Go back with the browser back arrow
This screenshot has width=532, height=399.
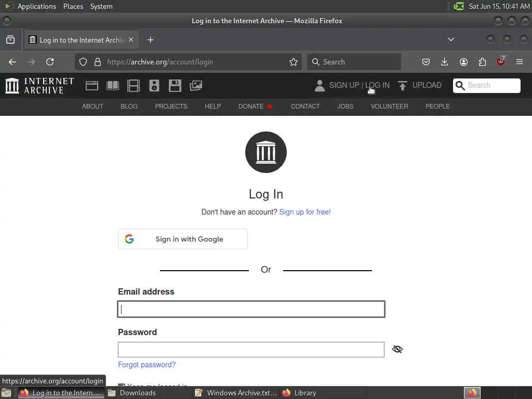click(x=12, y=62)
